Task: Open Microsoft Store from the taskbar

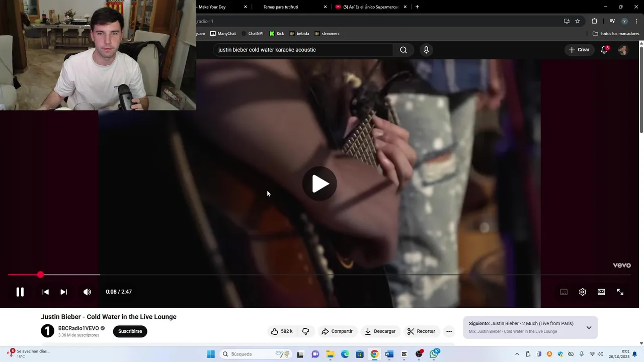Action: [360, 354]
